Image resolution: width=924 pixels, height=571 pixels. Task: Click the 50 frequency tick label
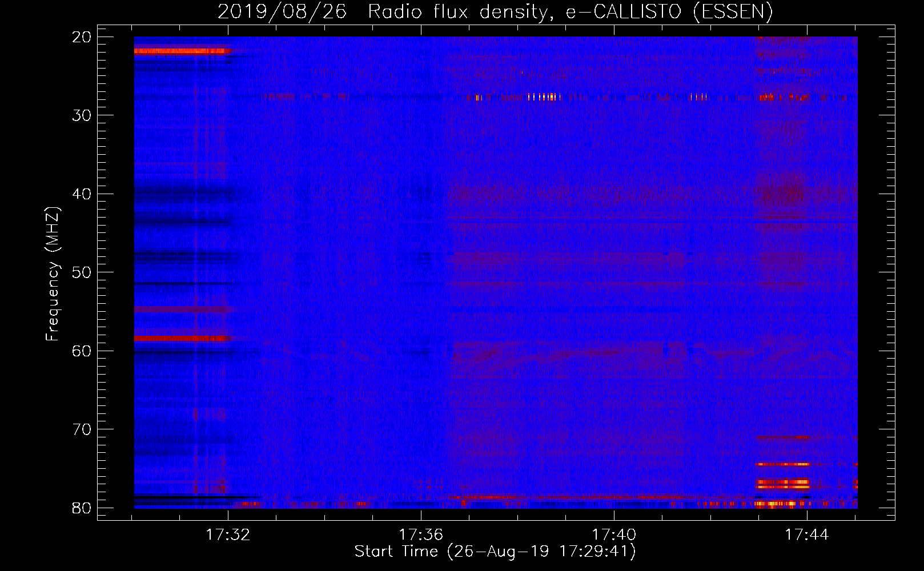pyautogui.click(x=82, y=272)
